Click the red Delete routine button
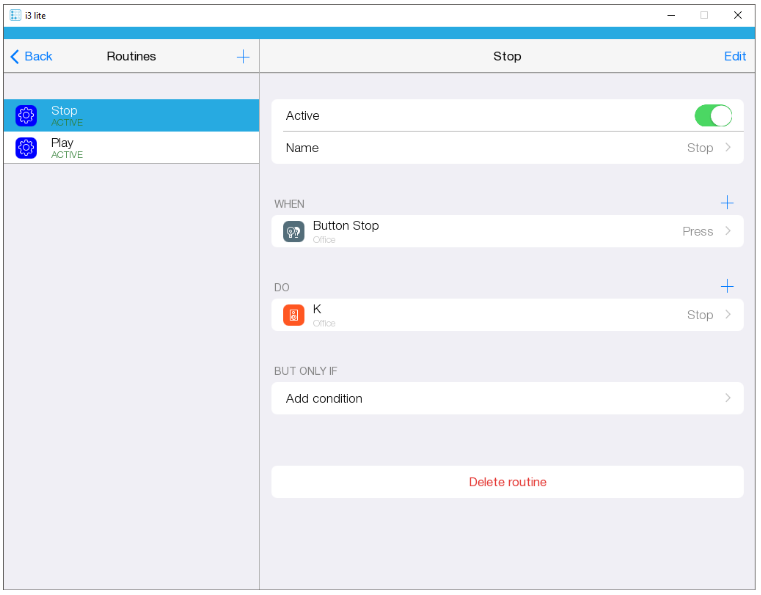 pyautogui.click(x=507, y=482)
